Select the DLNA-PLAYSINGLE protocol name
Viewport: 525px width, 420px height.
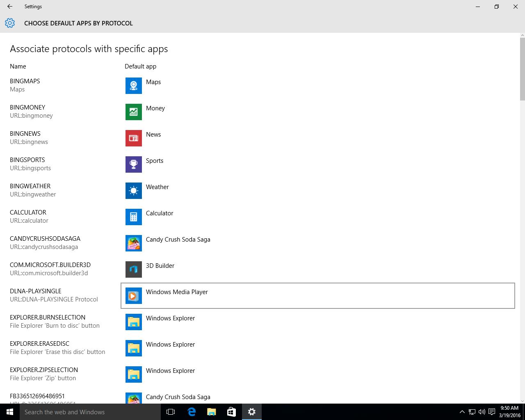click(x=36, y=291)
